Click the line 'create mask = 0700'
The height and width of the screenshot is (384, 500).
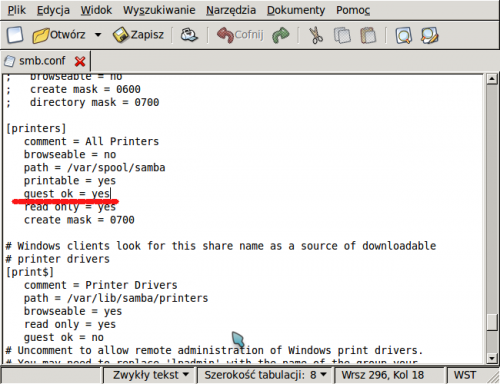79,220
